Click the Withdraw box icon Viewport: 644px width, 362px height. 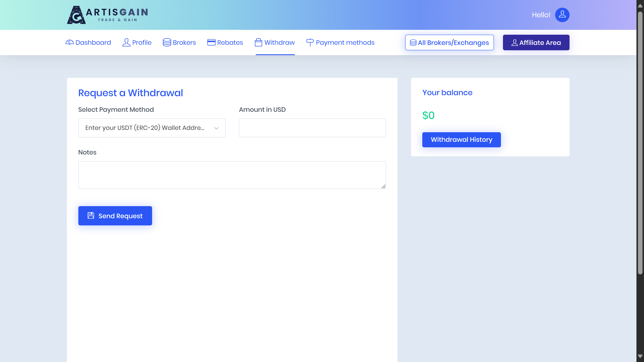click(258, 42)
